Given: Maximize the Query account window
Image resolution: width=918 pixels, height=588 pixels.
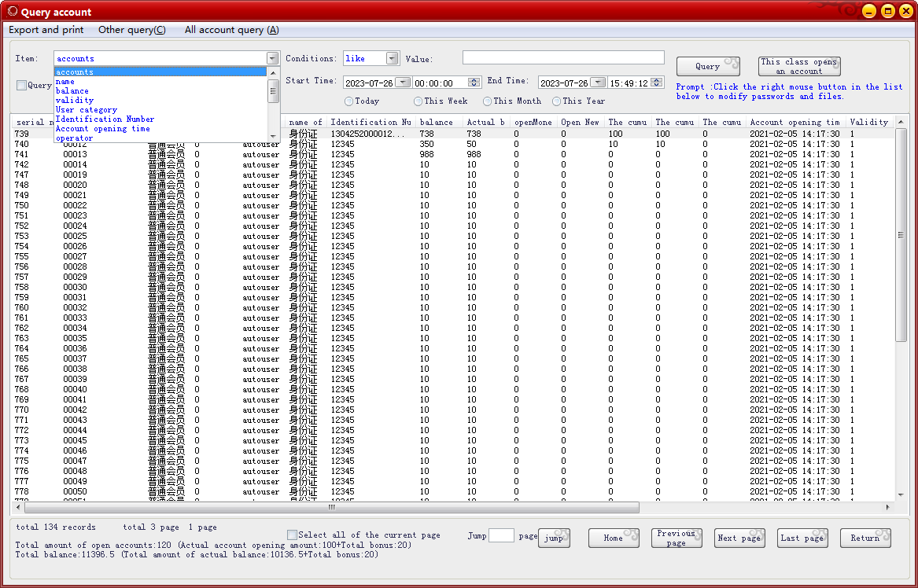Looking at the screenshot, I should click(888, 11).
